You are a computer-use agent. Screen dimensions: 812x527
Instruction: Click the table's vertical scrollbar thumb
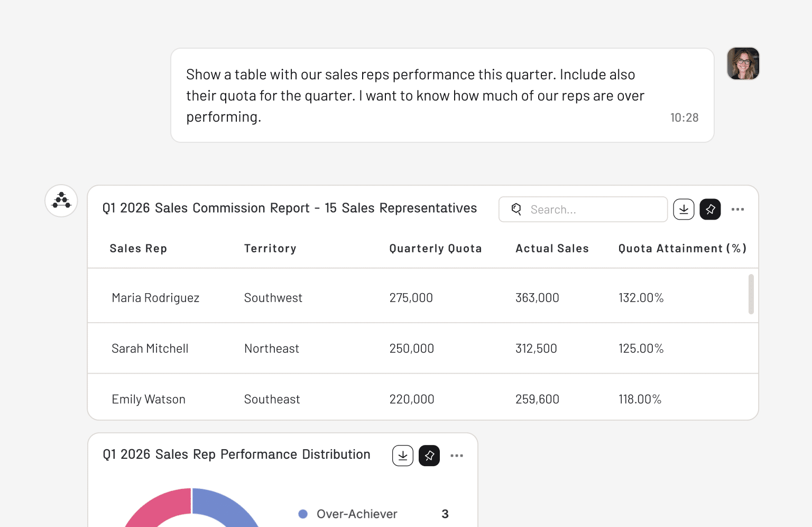click(751, 294)
